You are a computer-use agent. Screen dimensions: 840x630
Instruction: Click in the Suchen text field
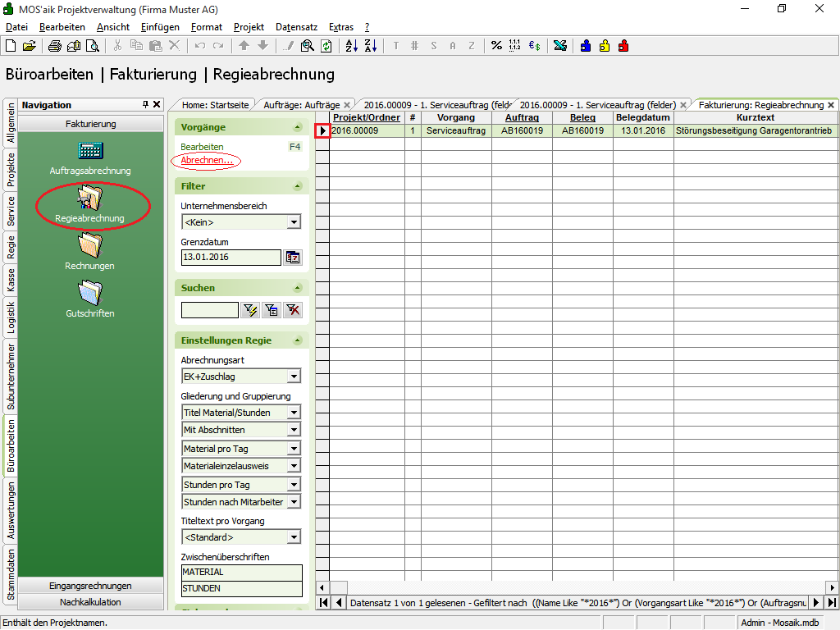(x=209, y=310)
